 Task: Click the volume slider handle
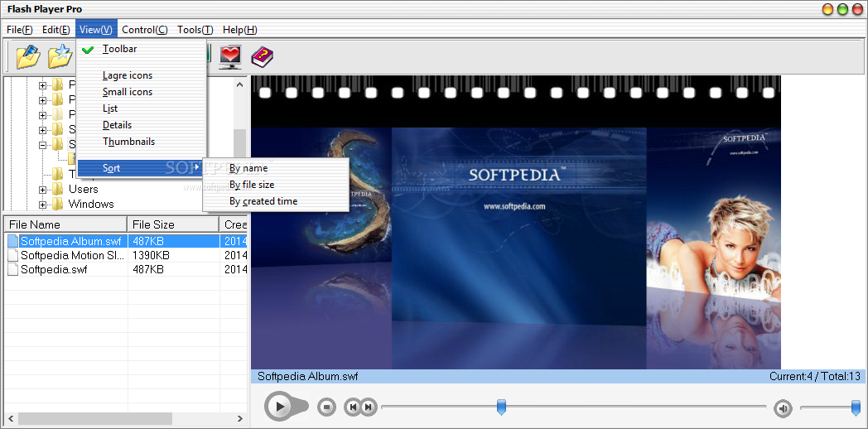pyautogui.click(x=856, y=408)
